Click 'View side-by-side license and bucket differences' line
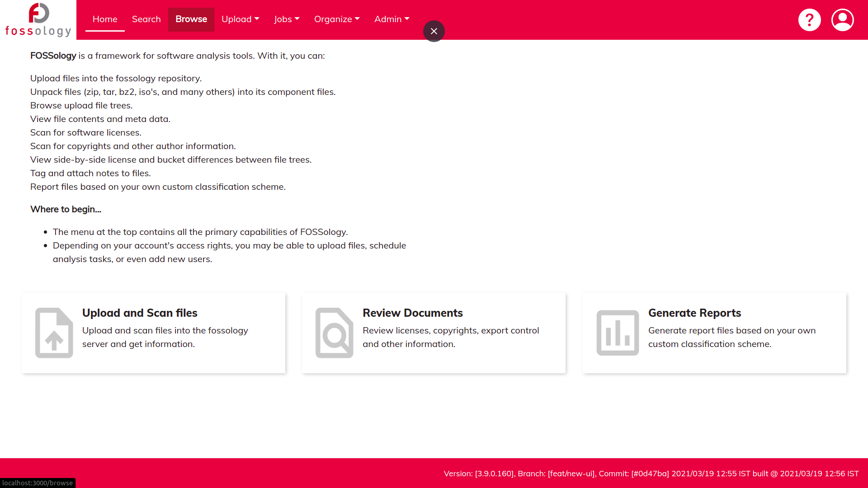 point(171,160)
